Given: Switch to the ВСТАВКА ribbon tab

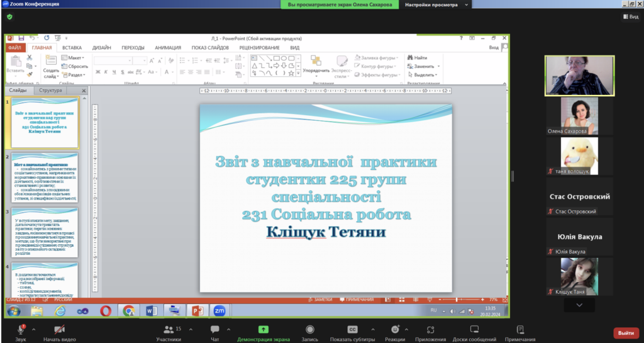Looking at the screenshot, I should tap(72, 47).
